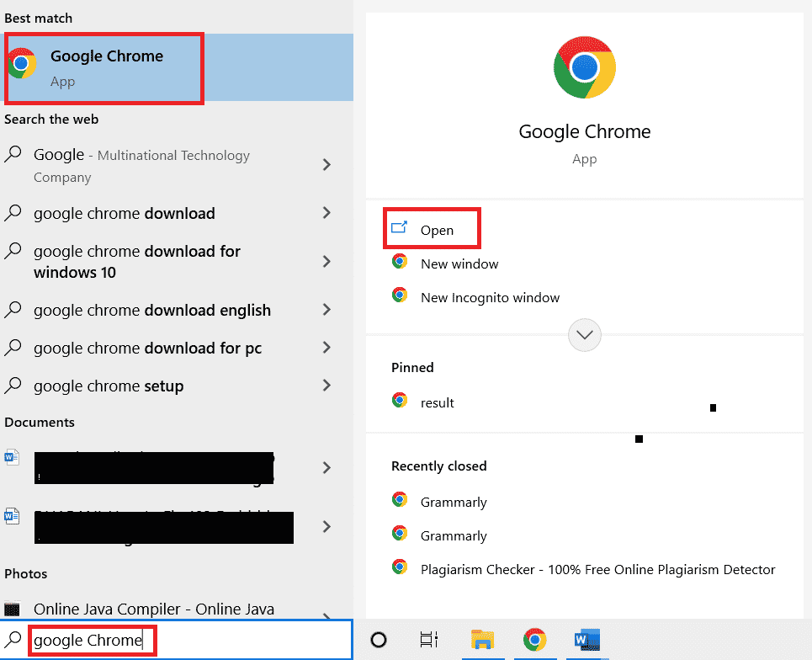Open Plagiarism Checker recently closed page

tap(597, 570)
